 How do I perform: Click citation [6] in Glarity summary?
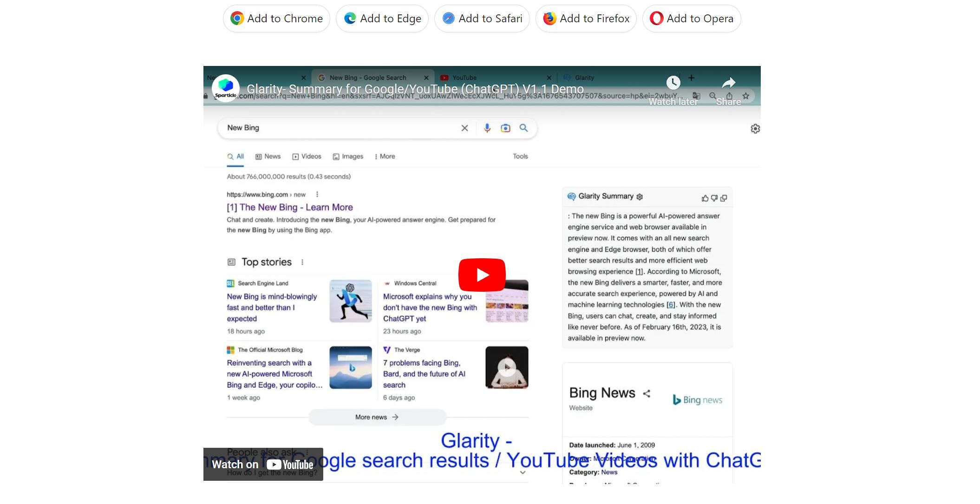(671, 305)
